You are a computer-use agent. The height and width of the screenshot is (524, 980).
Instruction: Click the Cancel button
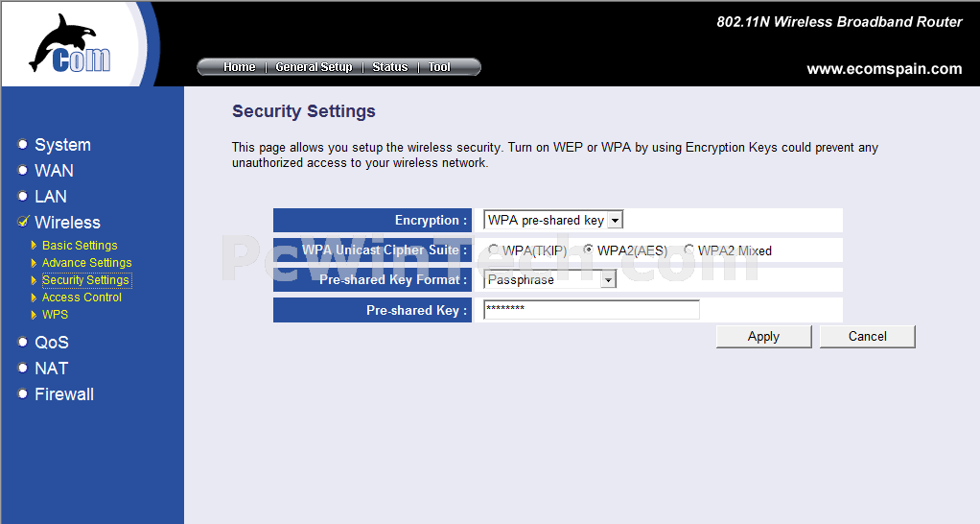coord(868,337)
